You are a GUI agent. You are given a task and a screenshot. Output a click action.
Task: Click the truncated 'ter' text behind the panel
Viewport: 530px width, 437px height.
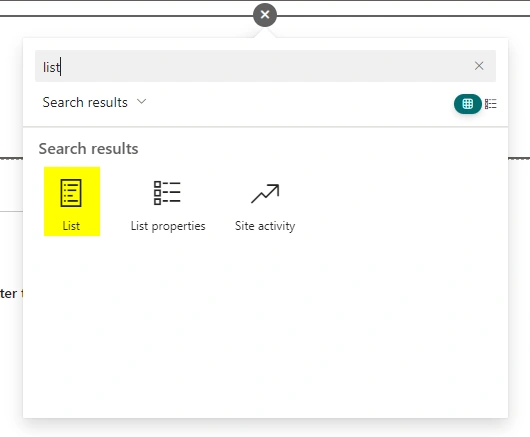[8, 293]
